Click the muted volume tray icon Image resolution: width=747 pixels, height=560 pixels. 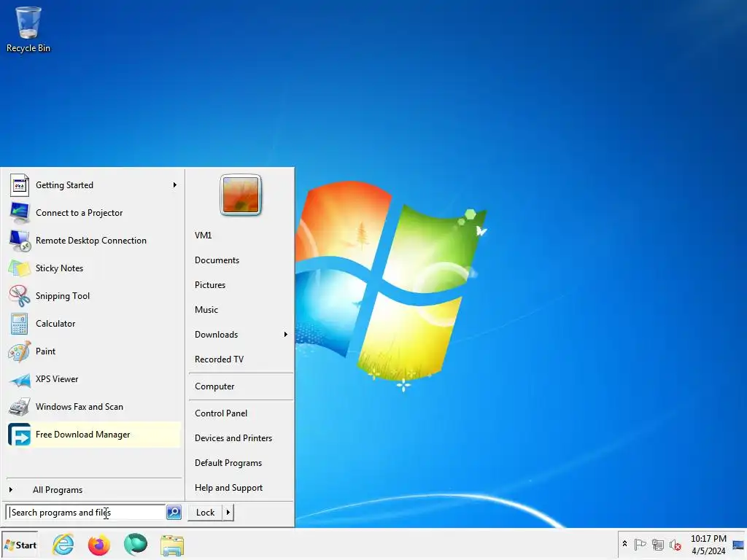coord(675,544)
